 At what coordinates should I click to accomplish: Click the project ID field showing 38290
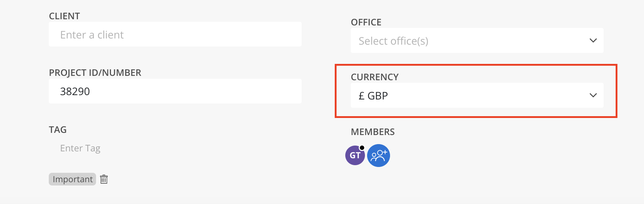click(x=175, y=91)
